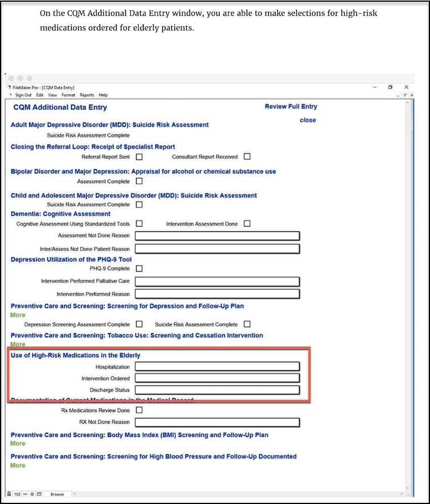Toggle the PHQ-9 Complete checkbox

139,268
